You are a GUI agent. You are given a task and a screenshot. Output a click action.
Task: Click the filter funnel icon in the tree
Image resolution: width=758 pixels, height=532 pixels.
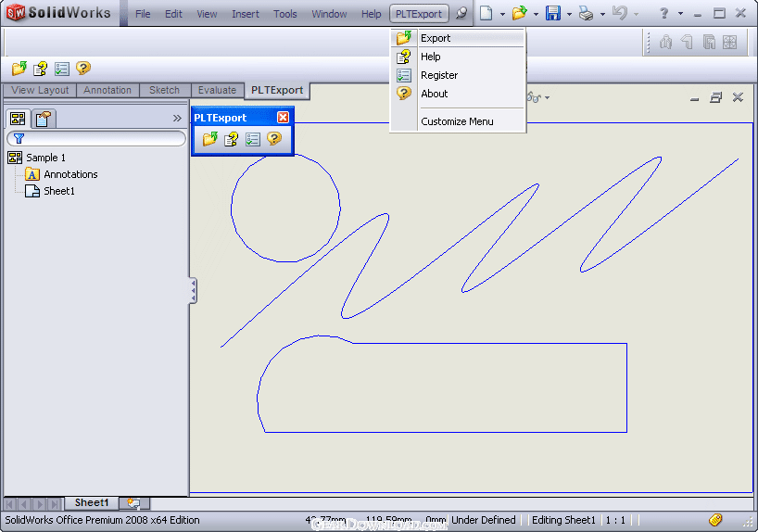point(19,139)
